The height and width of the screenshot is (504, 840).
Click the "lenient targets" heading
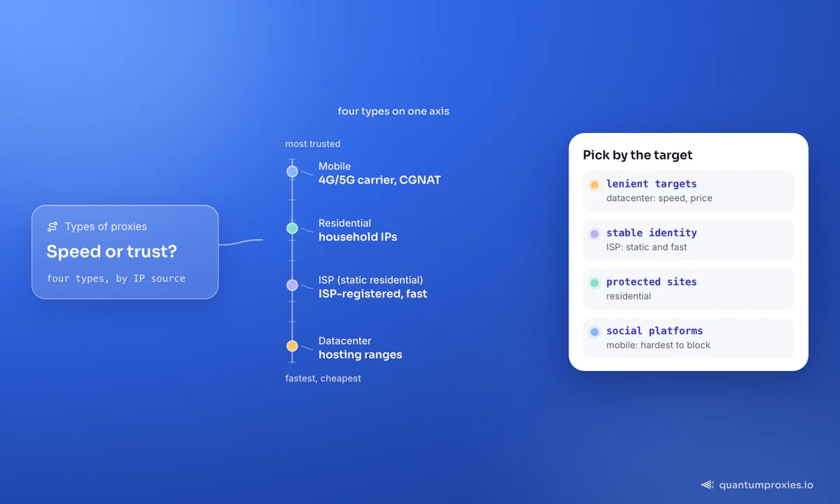pyautogui.click(x=652, y=184)
